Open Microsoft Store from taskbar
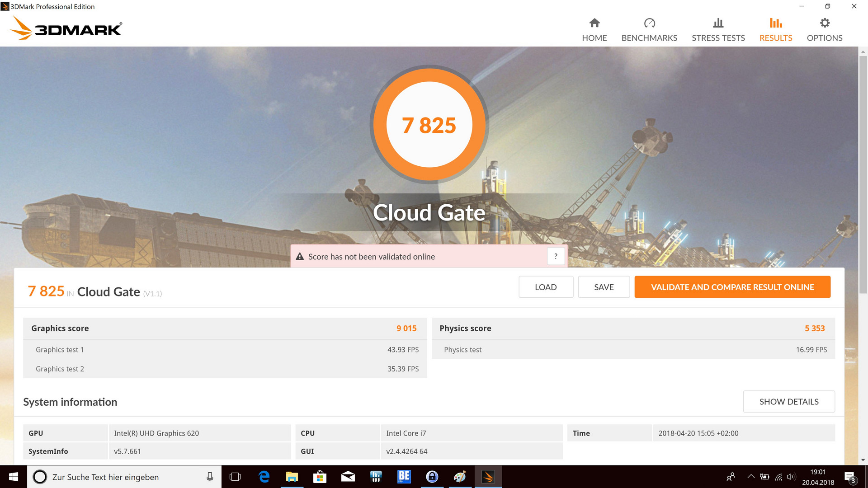 (320, 477)
